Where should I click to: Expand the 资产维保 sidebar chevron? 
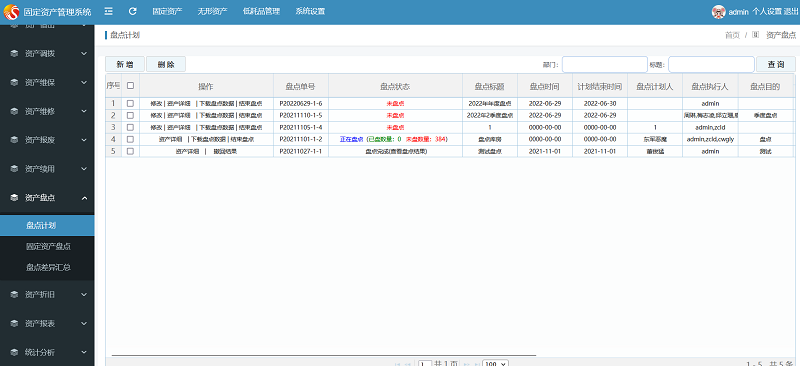click(x=84, y=82)
